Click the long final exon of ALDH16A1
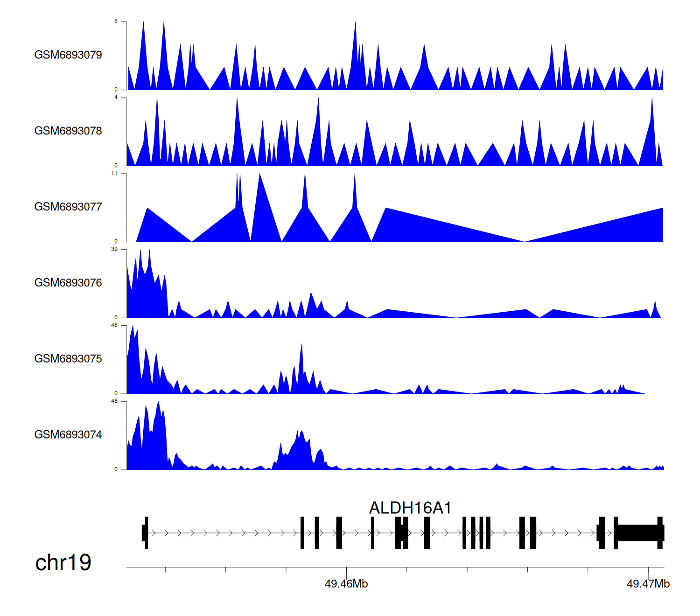The height and width of the screenshot is (616, 700). pos(637,533)
